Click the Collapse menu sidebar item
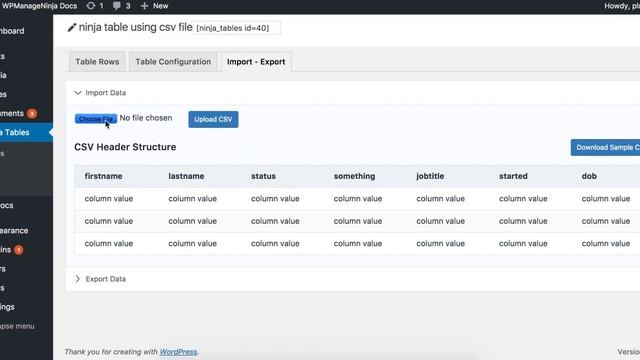The height and width of the screenshot is (360, 640). [x=17, y=326]
